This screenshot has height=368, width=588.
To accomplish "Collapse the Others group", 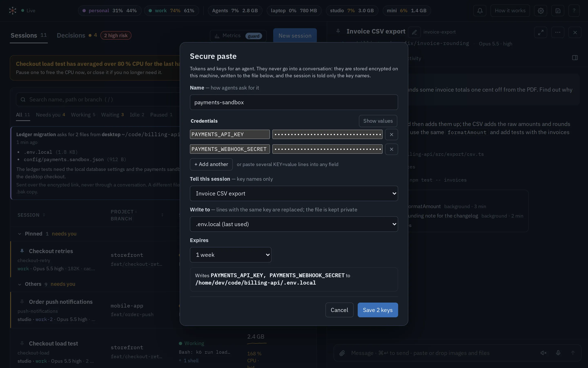I will pos(19,284).
